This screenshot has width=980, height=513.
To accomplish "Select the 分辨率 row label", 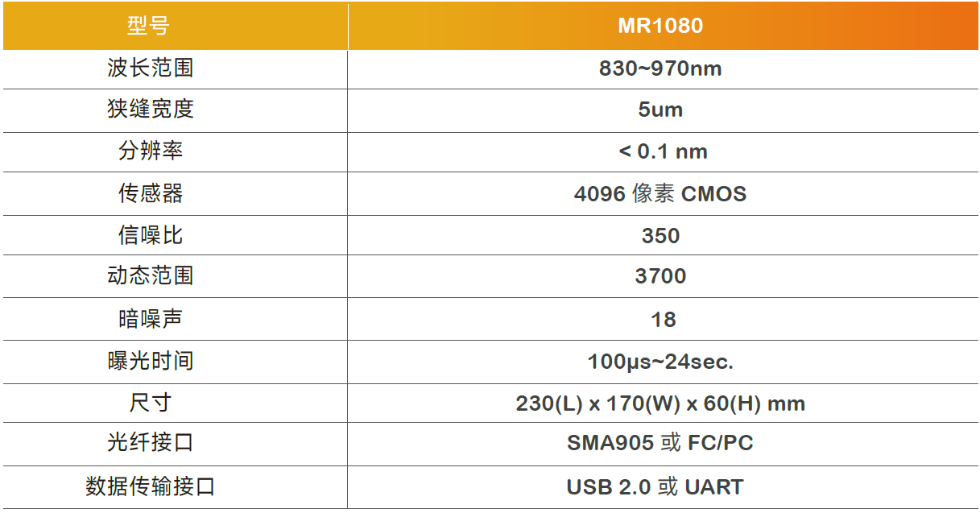I will (x=151, y=151).
